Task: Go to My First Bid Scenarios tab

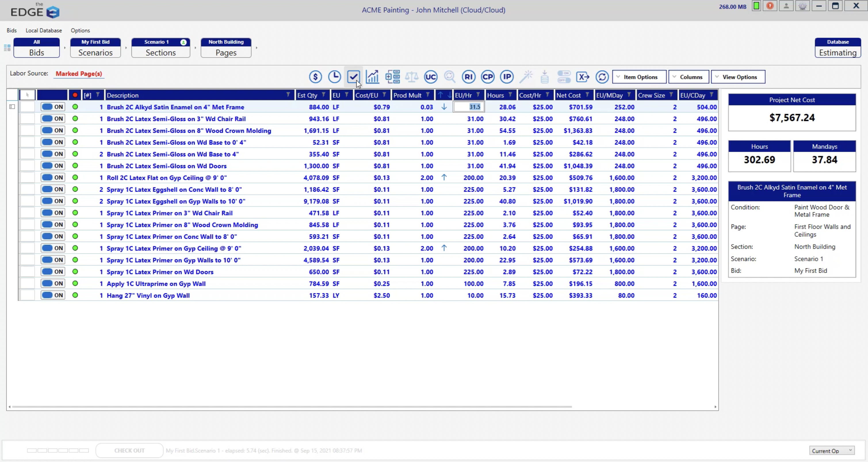Action: point(95,48)
